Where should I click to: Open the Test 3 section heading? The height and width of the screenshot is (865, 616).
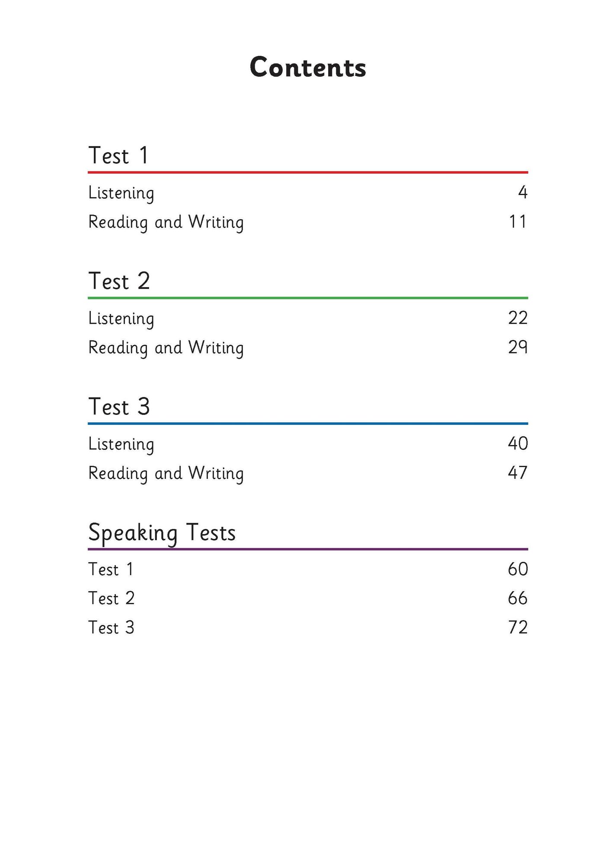pos(119,407)
